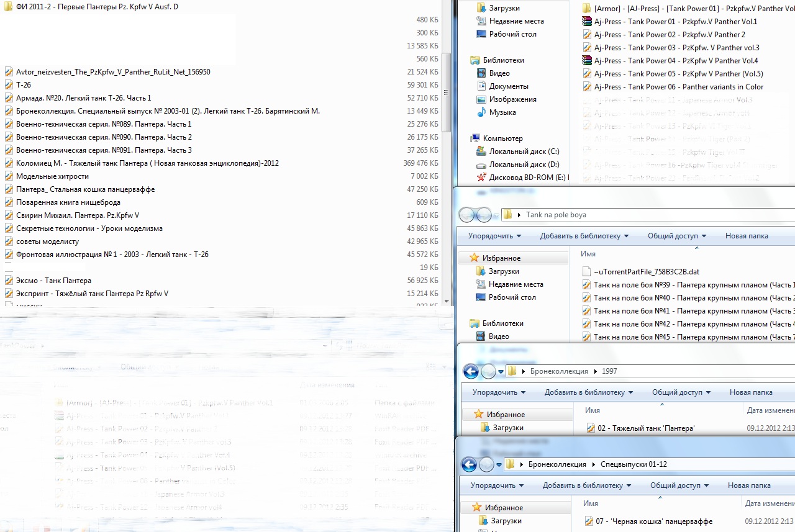Click the PDF icon of 07 - 'Черная кошка' панцерваффе
795x532 pixels.
pyautogui.click(x=589, y=521)
